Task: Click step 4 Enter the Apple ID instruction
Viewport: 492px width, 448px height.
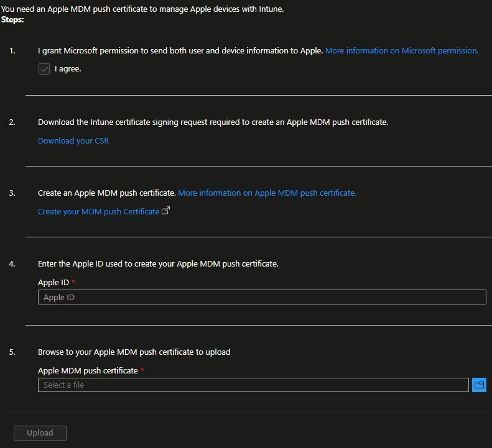Action: click(x=158, y=264)
